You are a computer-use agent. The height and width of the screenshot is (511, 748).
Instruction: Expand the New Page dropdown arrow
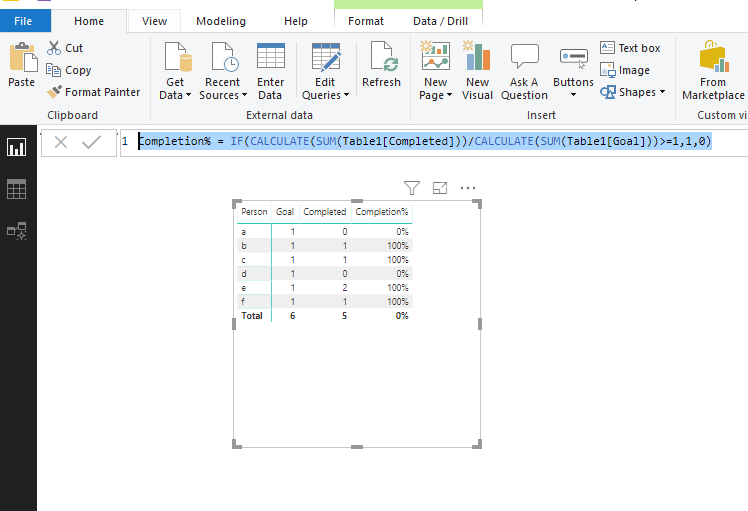(x=449, y=95)
